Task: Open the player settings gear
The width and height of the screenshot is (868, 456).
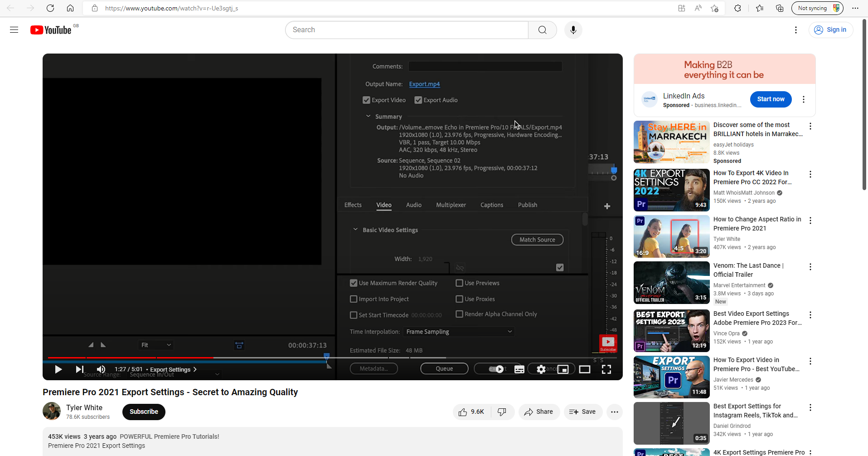Action: [541, 369]
